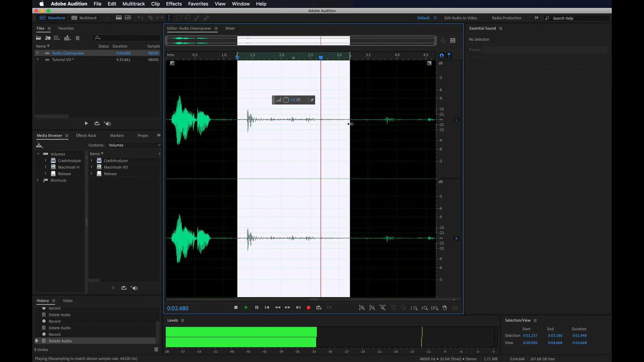Expand Tutorial VO file row
Screen dimensions: 644x362
pos(37,60)
